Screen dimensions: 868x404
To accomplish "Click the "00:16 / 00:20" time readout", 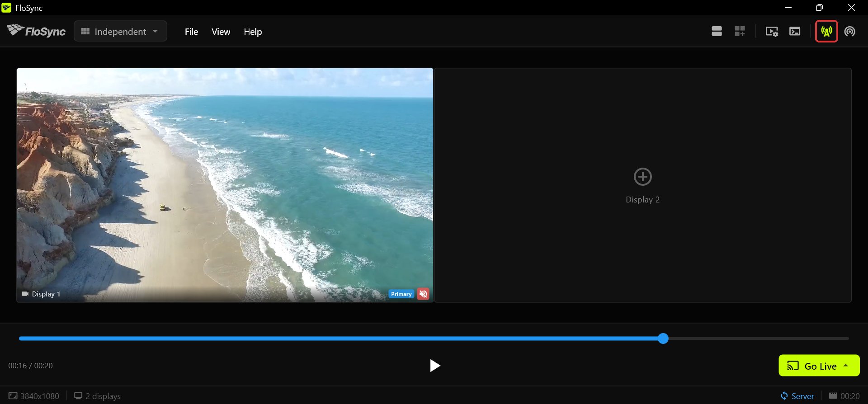I will point(30,366).
